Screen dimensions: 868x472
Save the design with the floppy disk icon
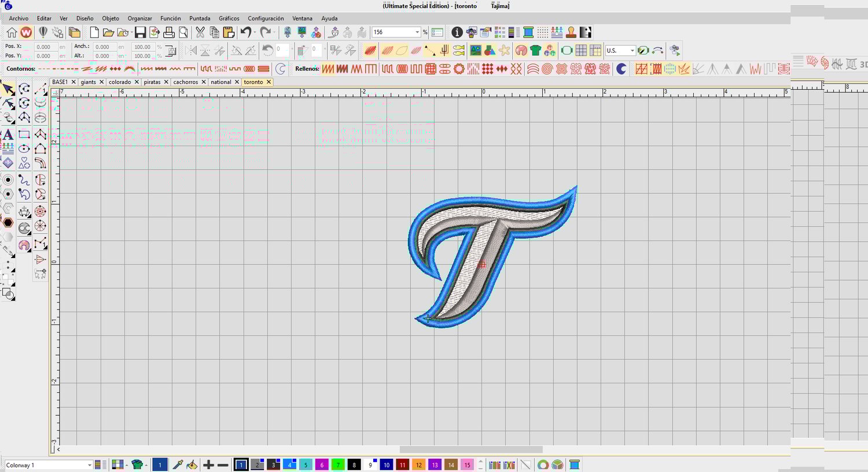(x=140, y=32)
